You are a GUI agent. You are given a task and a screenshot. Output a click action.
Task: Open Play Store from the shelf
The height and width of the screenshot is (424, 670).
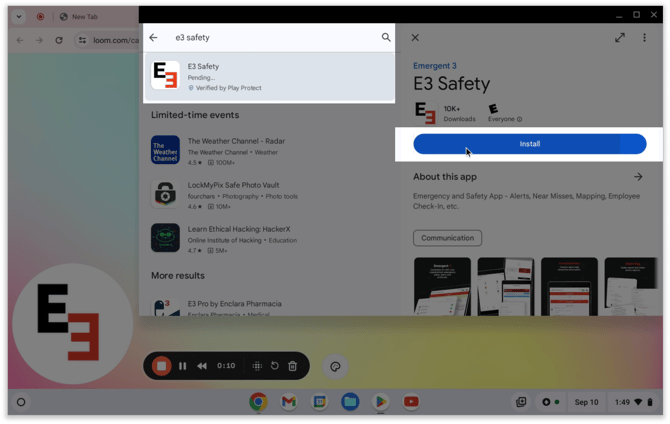pos(380,402)
